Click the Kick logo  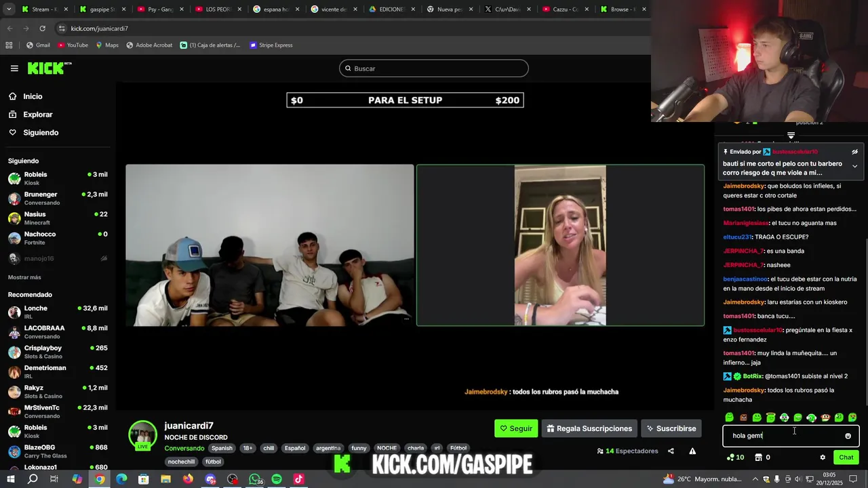[x=49, y=68]
